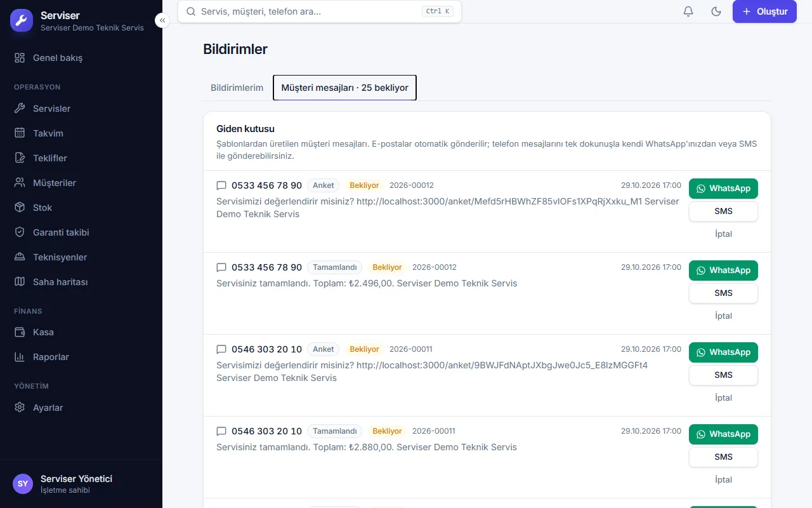The height and width of the screenshot is (508, 812).
Task: Navigate to Müşteriler
Action: click(81, 183)
